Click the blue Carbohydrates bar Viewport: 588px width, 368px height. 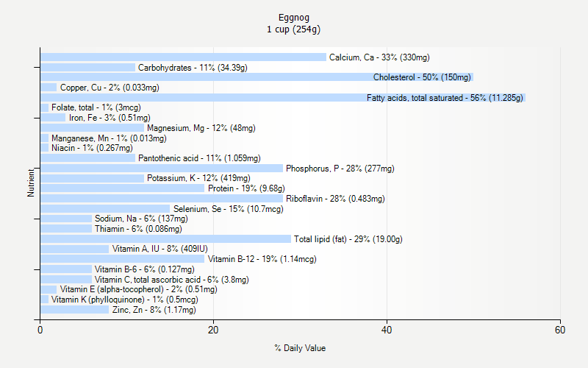tap(87, 68)
